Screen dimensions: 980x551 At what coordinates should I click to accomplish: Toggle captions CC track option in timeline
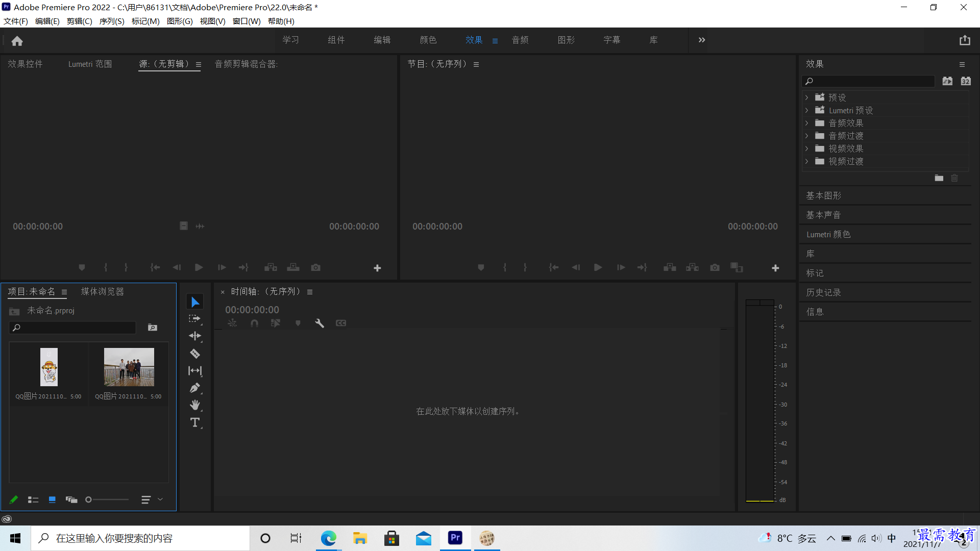[341, 323]
